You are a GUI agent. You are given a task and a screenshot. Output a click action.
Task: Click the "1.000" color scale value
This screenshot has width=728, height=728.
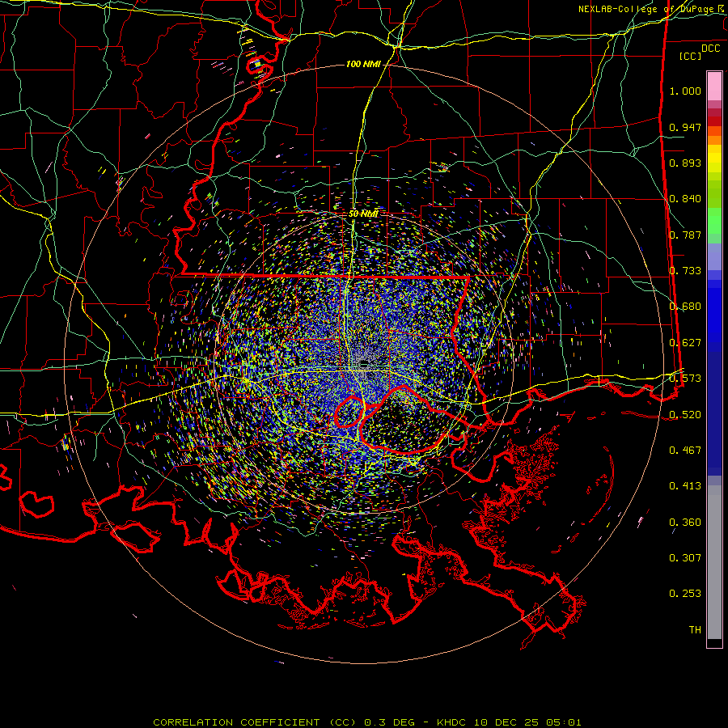point(685,91)
